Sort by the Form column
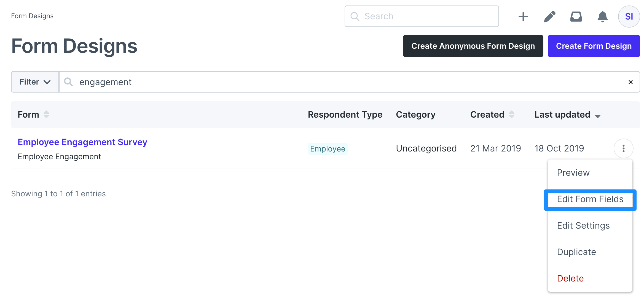This screenshot has width=644, height=298. coord(33,115)
